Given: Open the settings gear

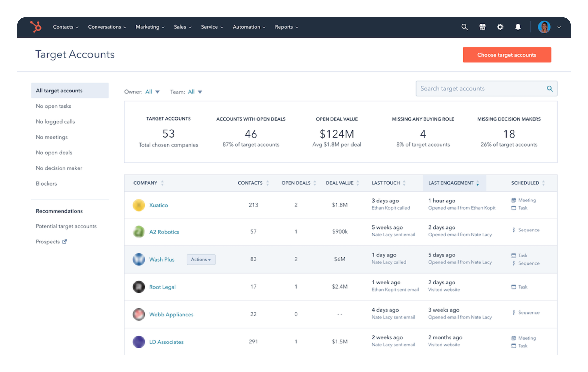Looking at the screenshot, I should pyautogui.click(x=500, y=27).
